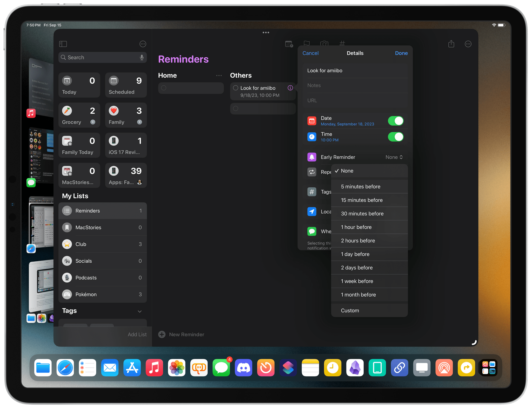Select the Podcasts list row
The height and width of the screenshot is (409, 532).
tap(102, 278)
